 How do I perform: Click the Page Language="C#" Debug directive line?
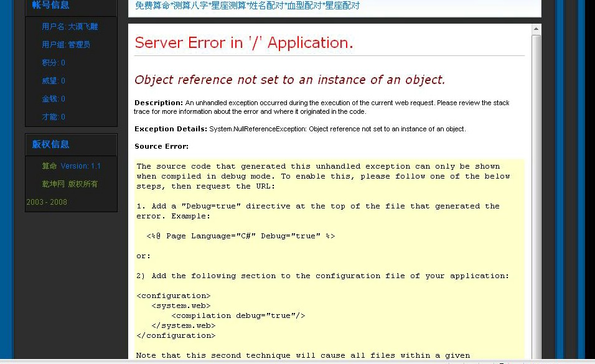[x=241, y=236]
